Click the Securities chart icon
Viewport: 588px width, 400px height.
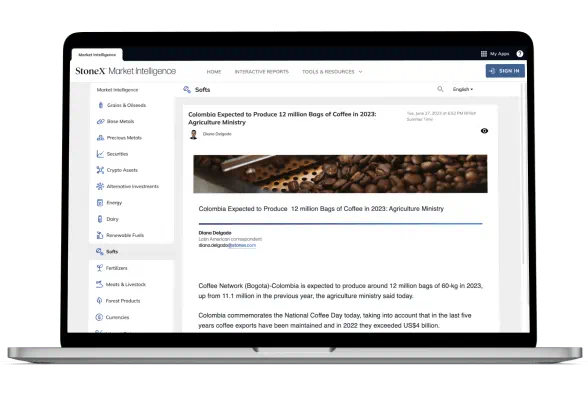pyautogui.click(x=100, y=154)
